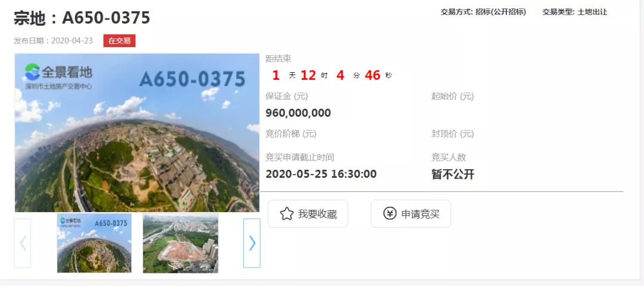
Task: Click the 宗地：A650-0375 title heading
Action: (x=82, y=18)
